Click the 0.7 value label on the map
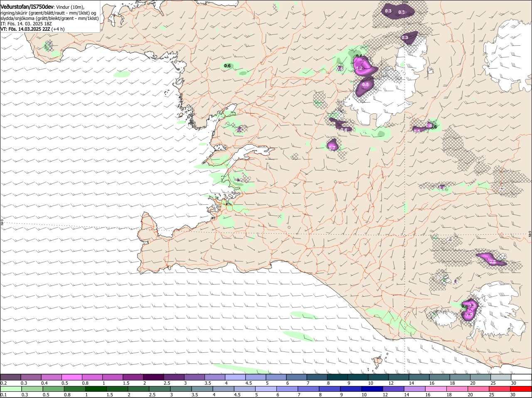 pos(332,148)
